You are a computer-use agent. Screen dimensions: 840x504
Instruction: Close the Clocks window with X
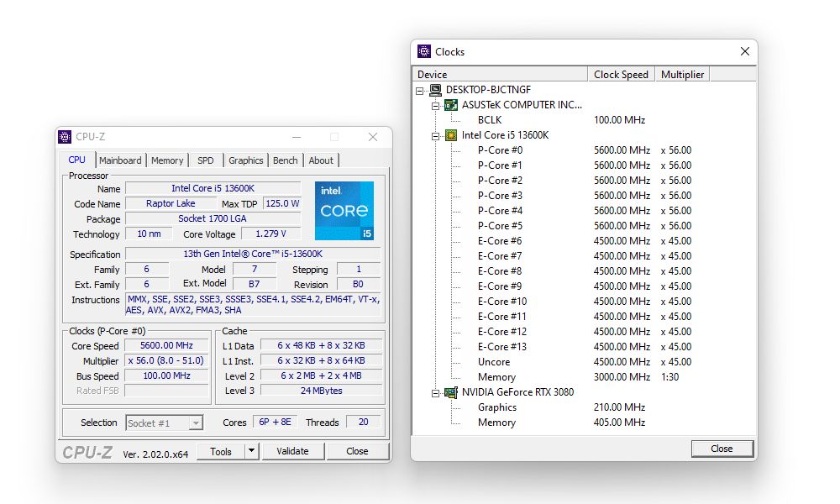tap(744, 51)
